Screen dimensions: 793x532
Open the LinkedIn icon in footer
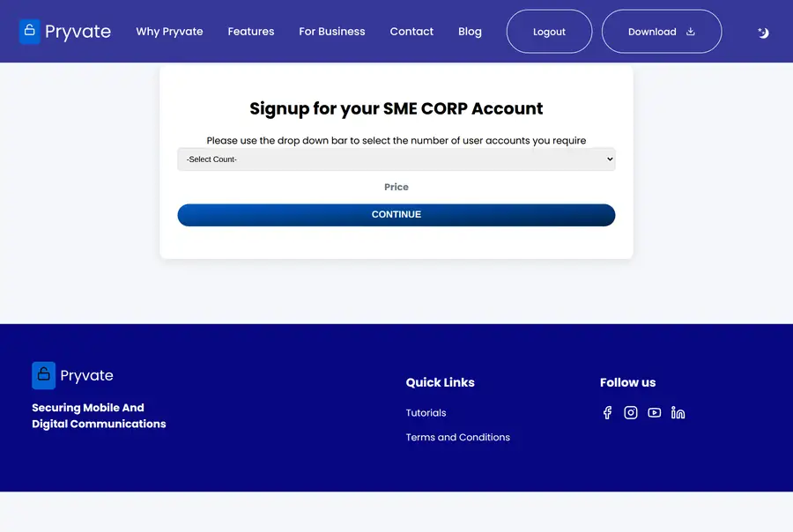[678, 413]
